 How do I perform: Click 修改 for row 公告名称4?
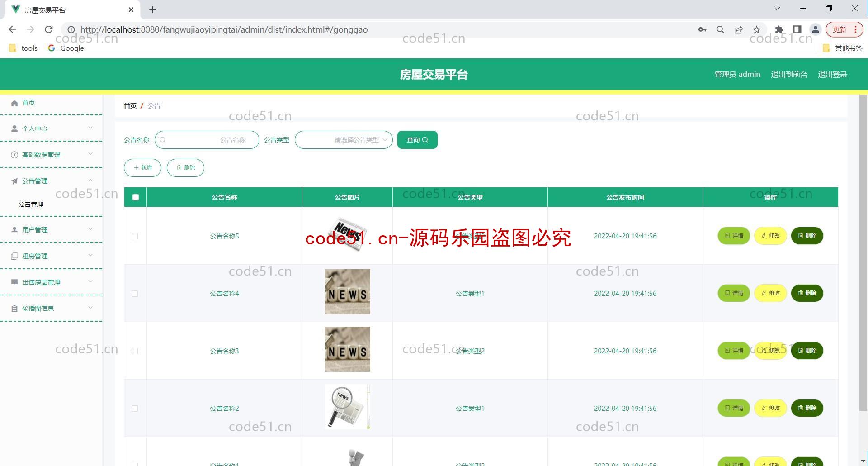(770, 293)
